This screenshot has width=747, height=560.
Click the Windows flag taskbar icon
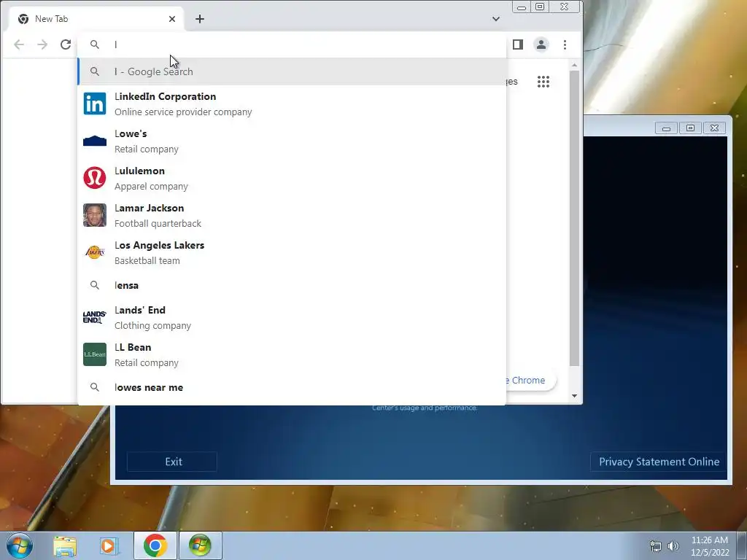[x=200, y=545]
